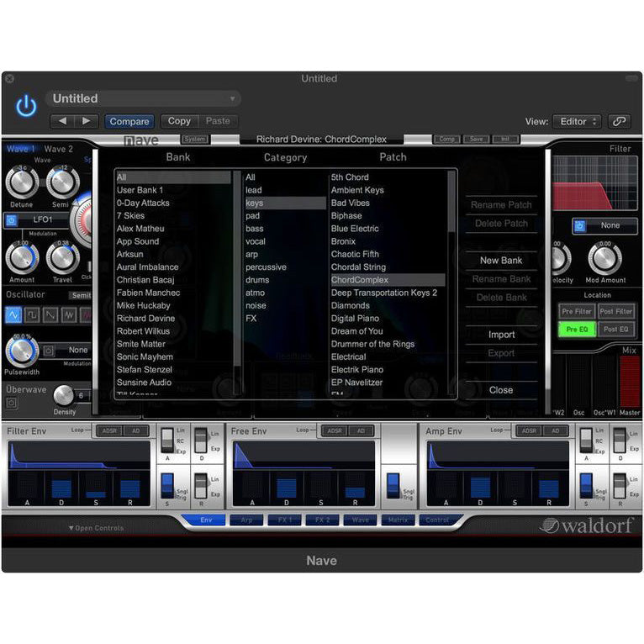Switch to the Arp tab
The height and width of the screenshot is (644, 644).
(x=247, y=520)
